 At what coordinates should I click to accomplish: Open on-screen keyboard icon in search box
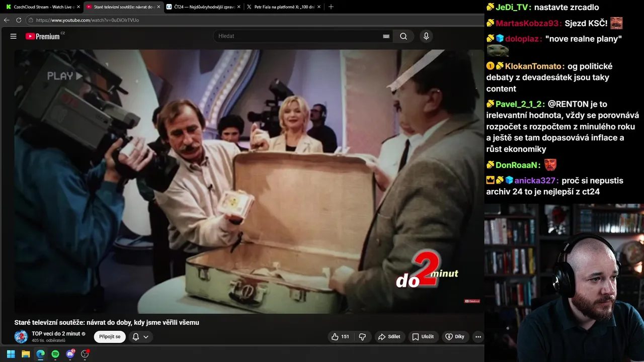pos(386,36)
